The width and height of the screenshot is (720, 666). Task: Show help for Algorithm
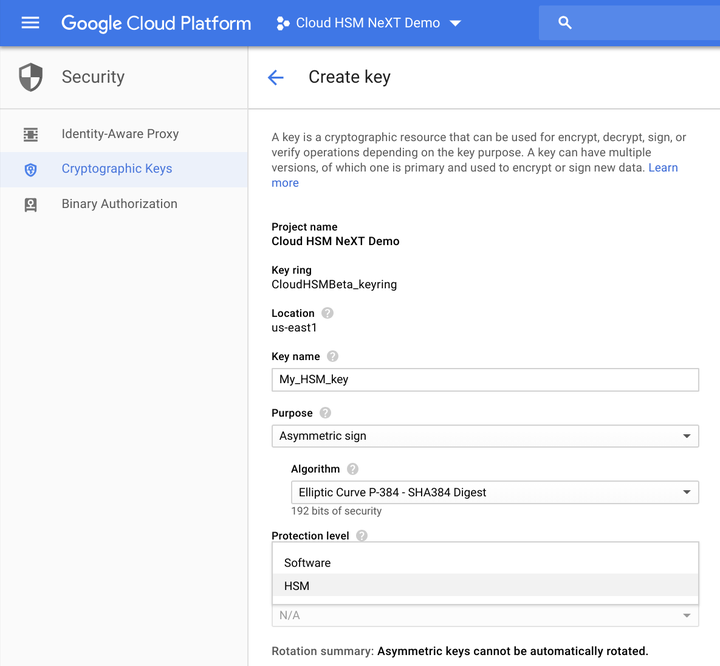353,469
